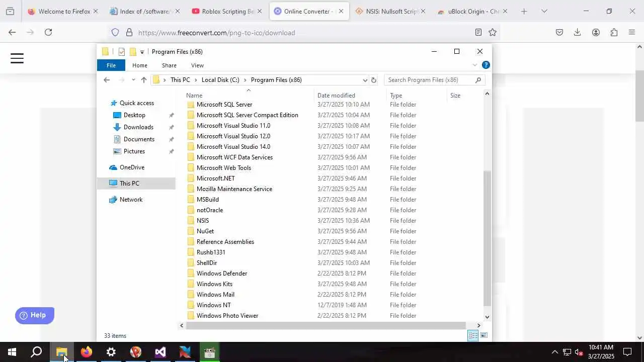
Task: Open the notification center icon
Action: [x=627, y=352]
